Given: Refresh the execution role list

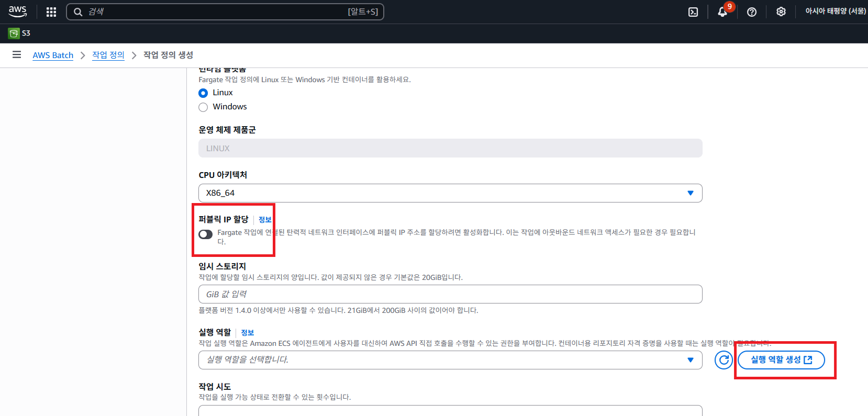Looking at the screenshot, I should [x=724, y=360].
